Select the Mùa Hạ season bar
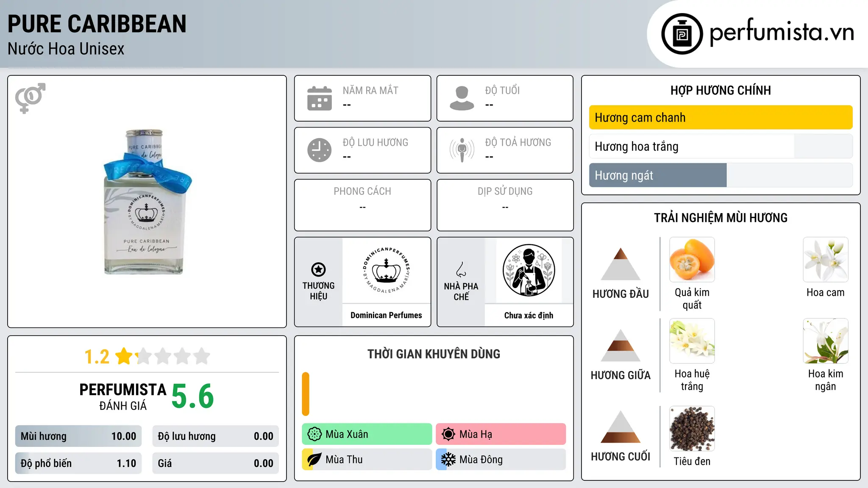868x488 pixels. click(501, 434)
